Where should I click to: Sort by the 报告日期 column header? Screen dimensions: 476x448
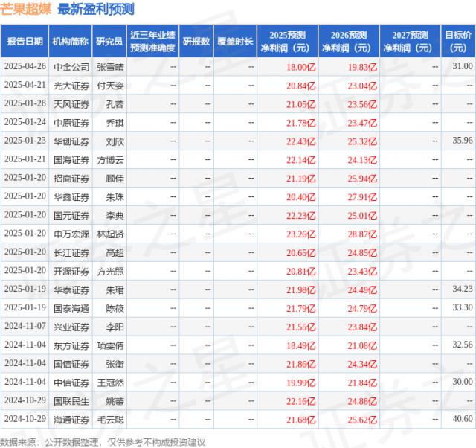(x=25, y=42)
